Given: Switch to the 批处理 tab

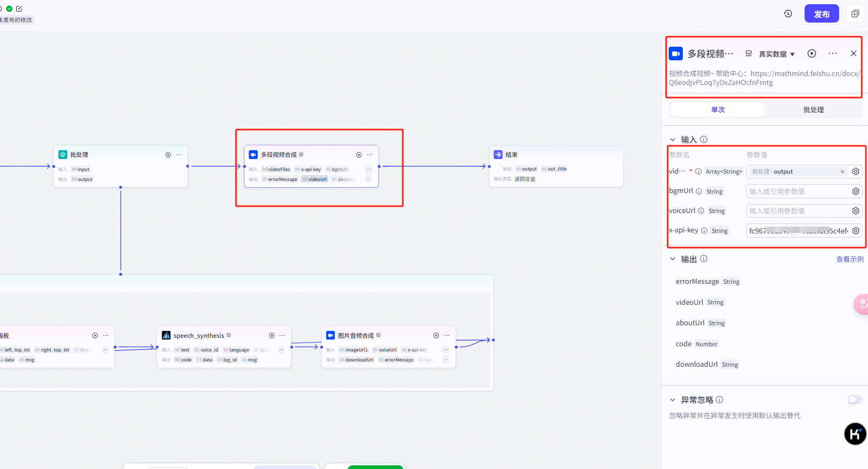Looking at the screenshot, I should point(813,110).
